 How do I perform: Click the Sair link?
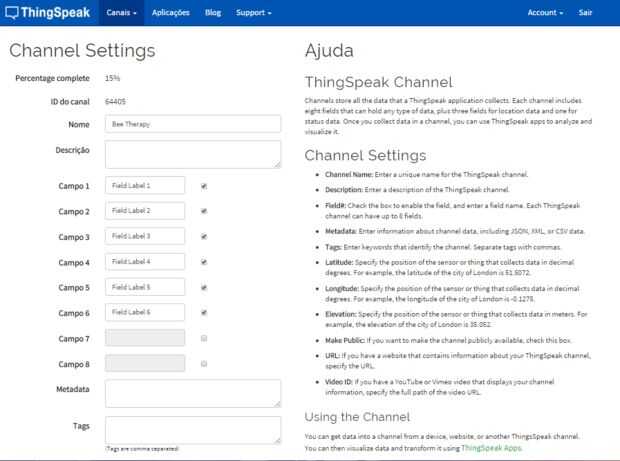595,13
